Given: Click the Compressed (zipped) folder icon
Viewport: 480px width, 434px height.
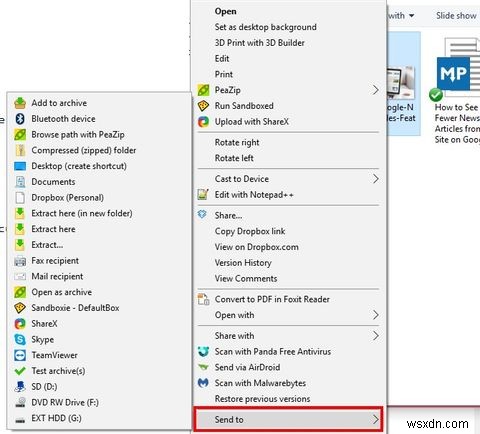Looking at the screenshot, I should click(x=20, y=150).
